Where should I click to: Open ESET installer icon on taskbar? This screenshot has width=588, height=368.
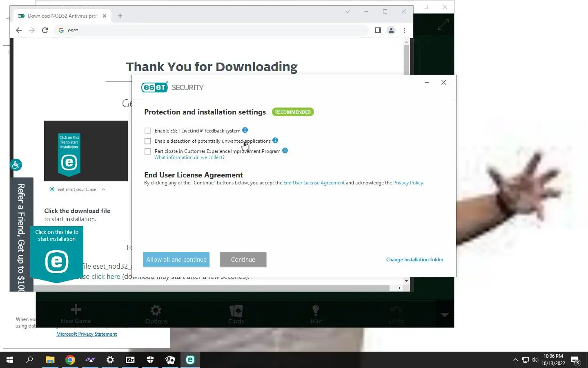[190, 360]
